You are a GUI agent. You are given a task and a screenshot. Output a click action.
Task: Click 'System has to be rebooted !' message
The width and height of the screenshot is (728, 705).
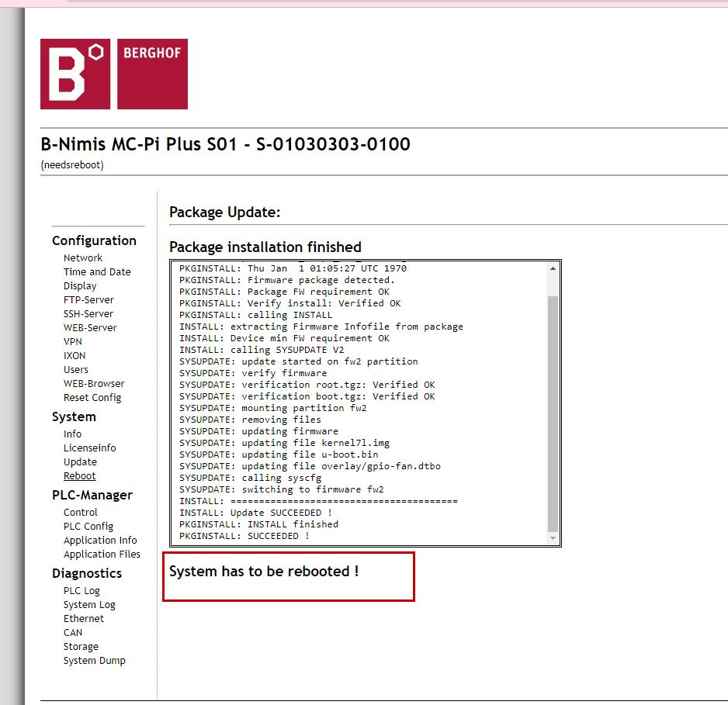tap(264, 572)
